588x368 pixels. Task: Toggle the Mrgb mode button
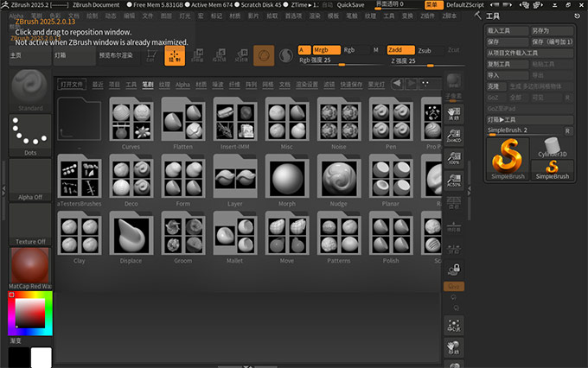click(x=326, y=50)
